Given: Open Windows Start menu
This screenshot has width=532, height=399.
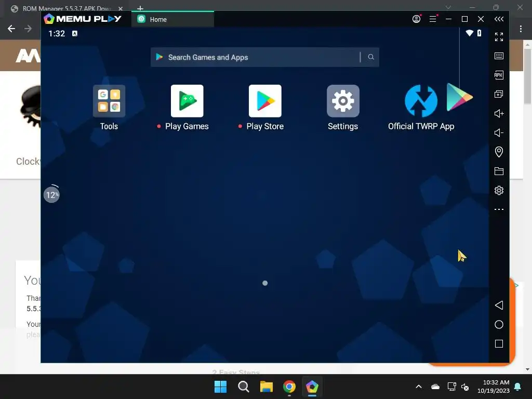Looking at the screenshot, I should [x=220, y=387].
